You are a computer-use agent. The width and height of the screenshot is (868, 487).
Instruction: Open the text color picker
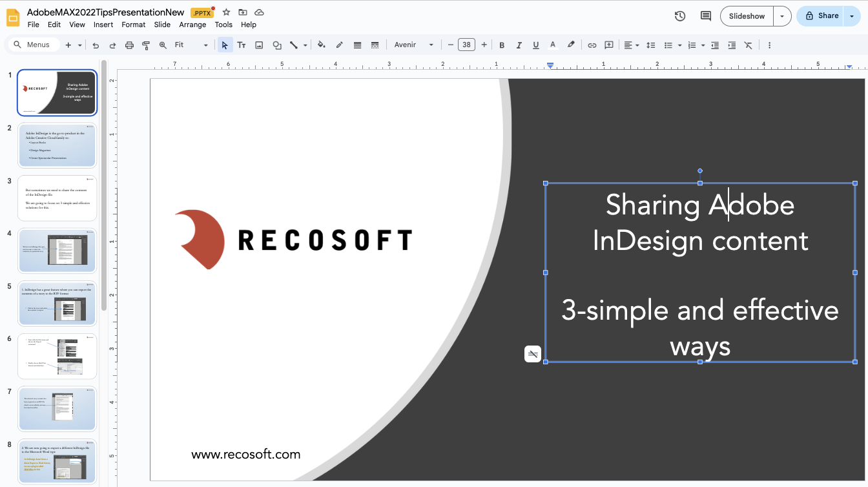click(552, 45)
